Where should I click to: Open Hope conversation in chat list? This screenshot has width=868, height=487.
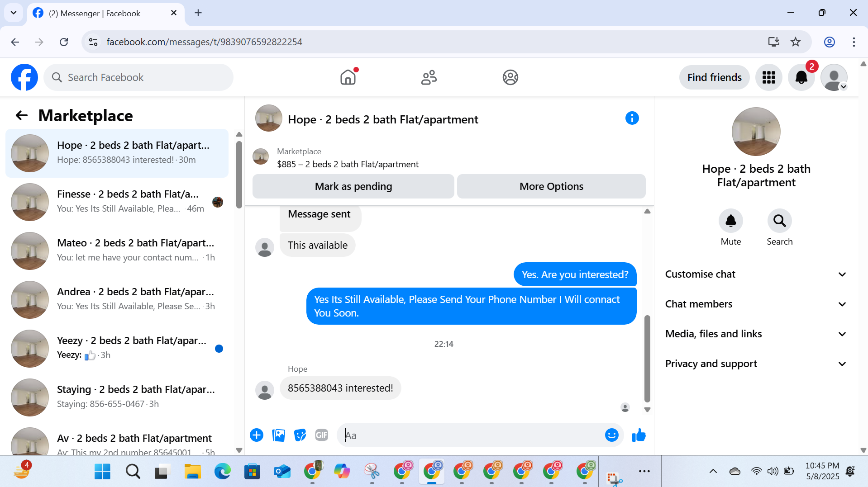pyautogui.click(x=117, y=153)
